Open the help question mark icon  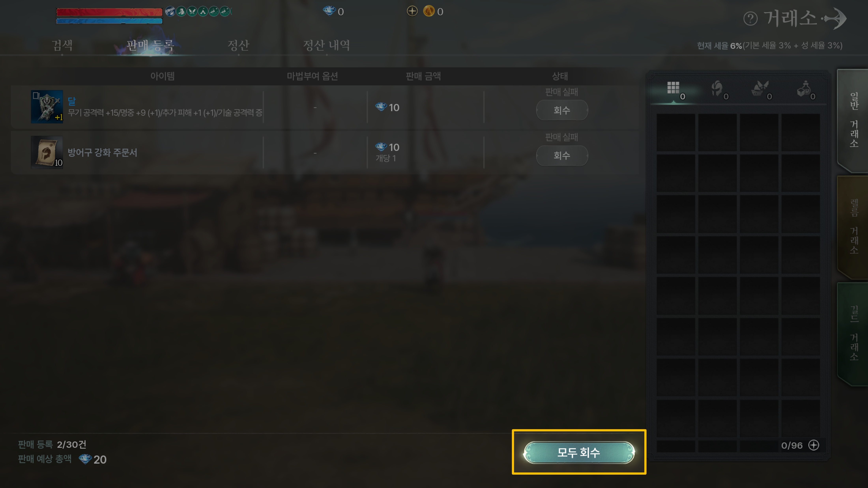pyautogui.click(x=750, y=19)
